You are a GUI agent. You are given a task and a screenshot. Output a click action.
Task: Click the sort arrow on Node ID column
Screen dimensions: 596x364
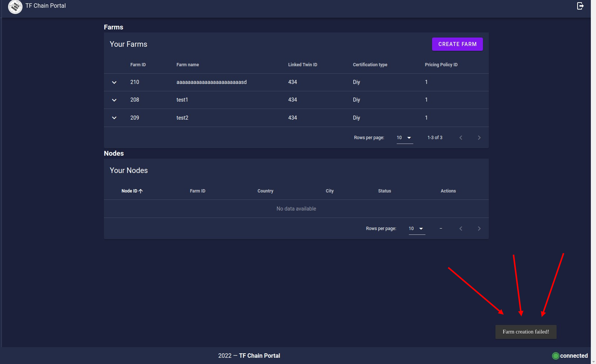pos(141,191)
